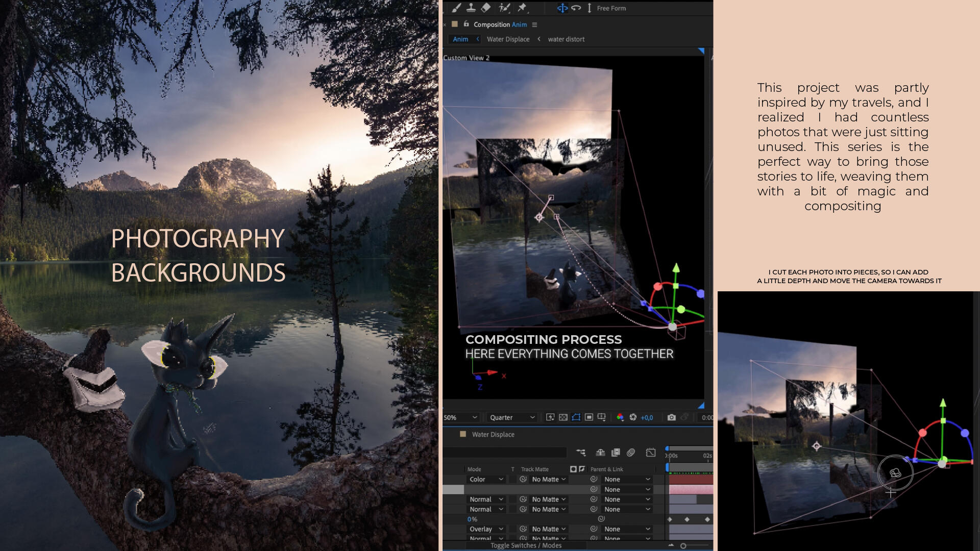980x551 pixels.
Task: Select the Puppet Pin tool
Action: (x=522, y=8)
